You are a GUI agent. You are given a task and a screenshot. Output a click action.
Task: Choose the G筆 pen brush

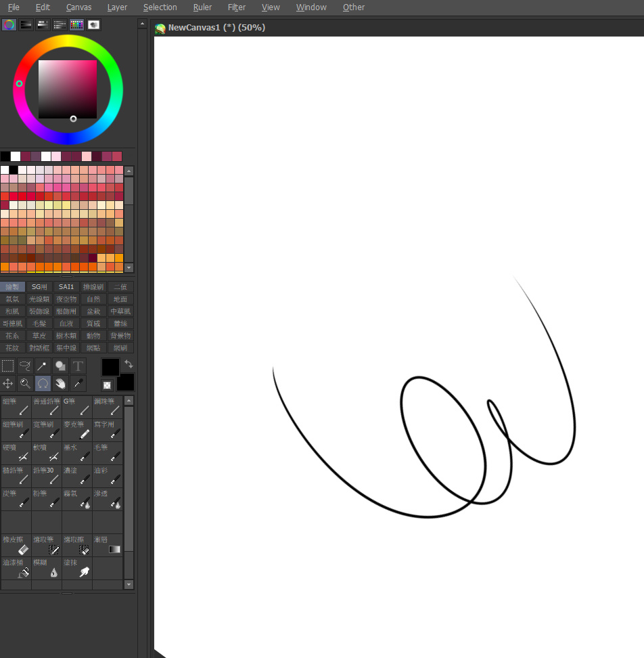[77, 407]
